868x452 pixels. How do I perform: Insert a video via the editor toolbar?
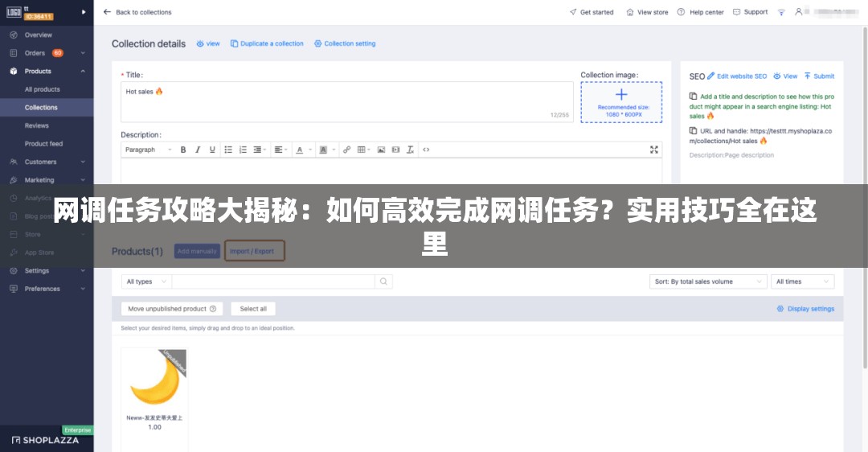(395, 150)
